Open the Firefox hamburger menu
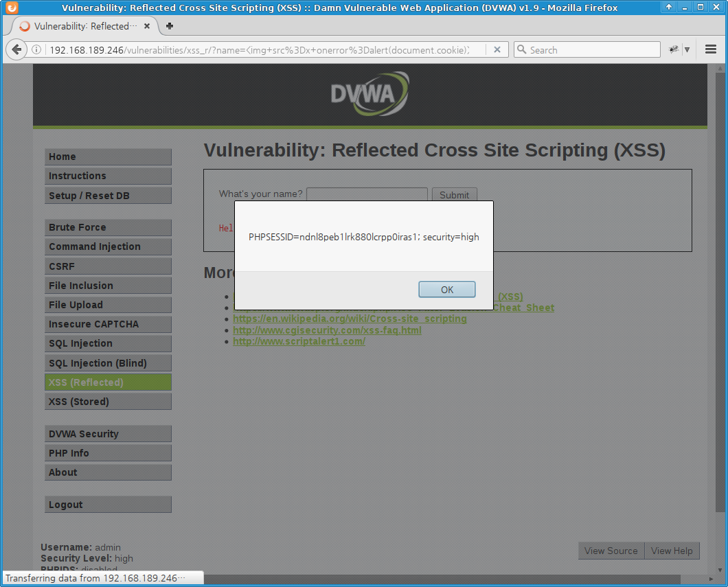 tap(710, 49)
